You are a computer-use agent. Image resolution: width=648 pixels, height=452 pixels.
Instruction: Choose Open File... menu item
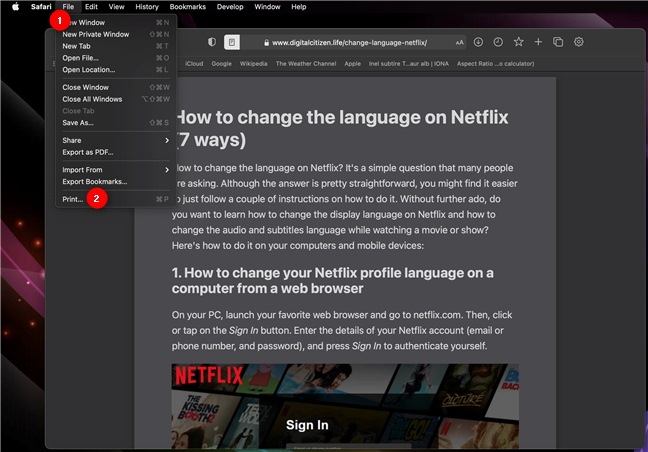pyautogui.click(x=116, y=58)
